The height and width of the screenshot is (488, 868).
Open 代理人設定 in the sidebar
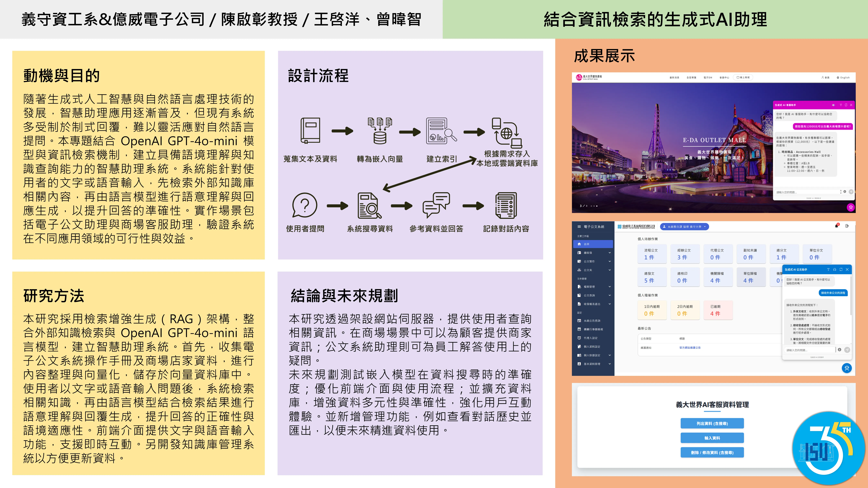click(x=593, y=338)
